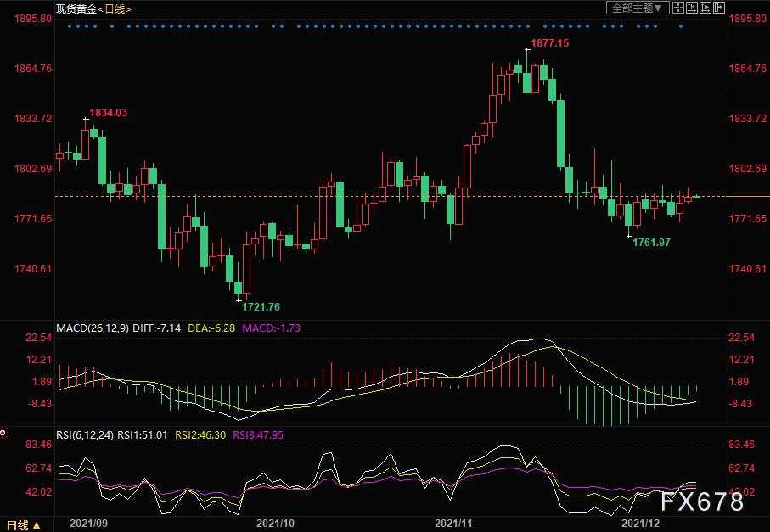Click the 2021/10 date label

pos(276,524)
